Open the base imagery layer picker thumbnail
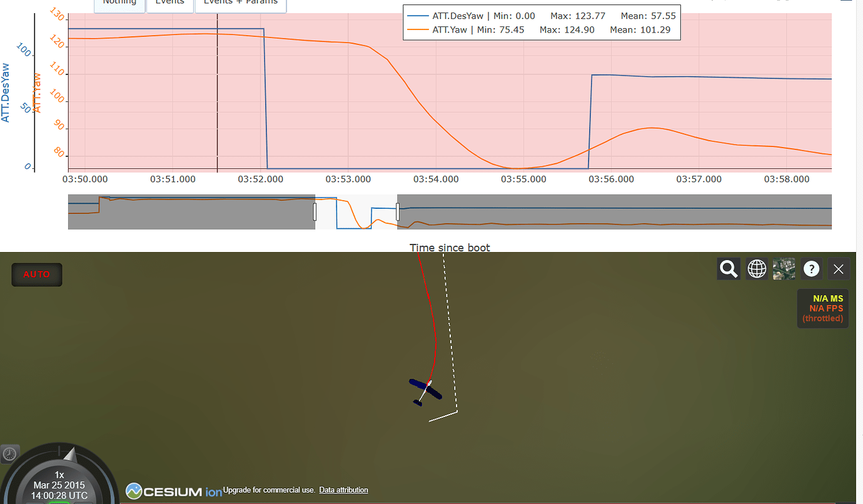This screenshot has height=504, width=863. coord(784,268)
